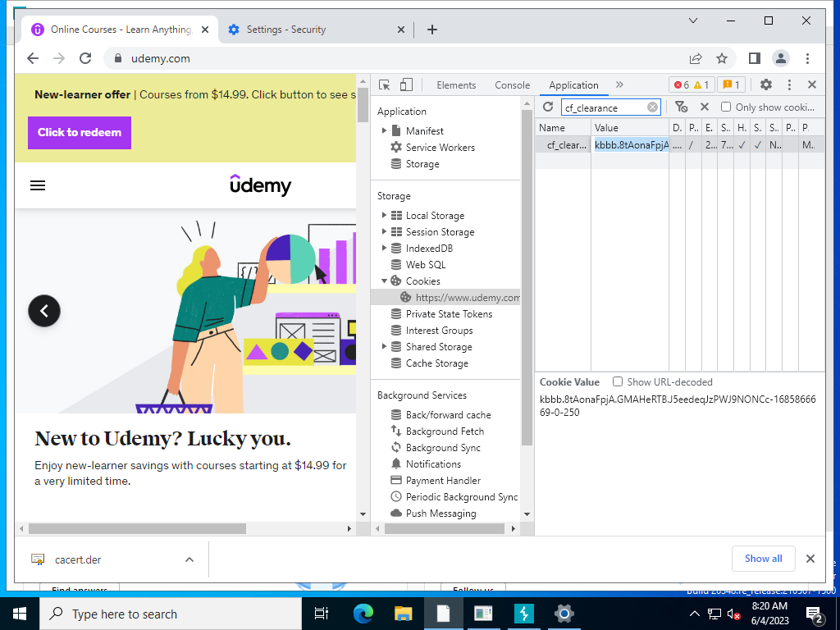Collapse the Cookies tree node

[x=384, y=281]
